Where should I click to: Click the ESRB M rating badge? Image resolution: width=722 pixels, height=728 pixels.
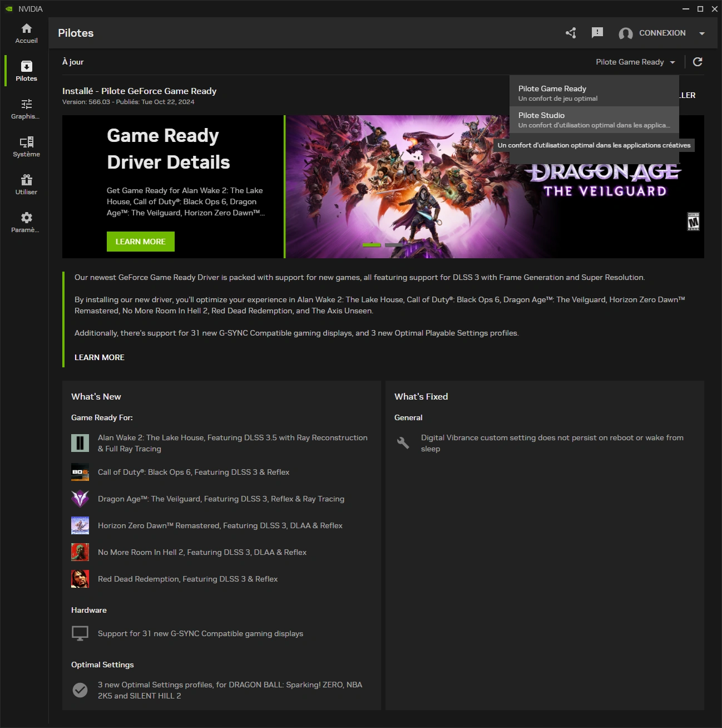coord(693,222)
